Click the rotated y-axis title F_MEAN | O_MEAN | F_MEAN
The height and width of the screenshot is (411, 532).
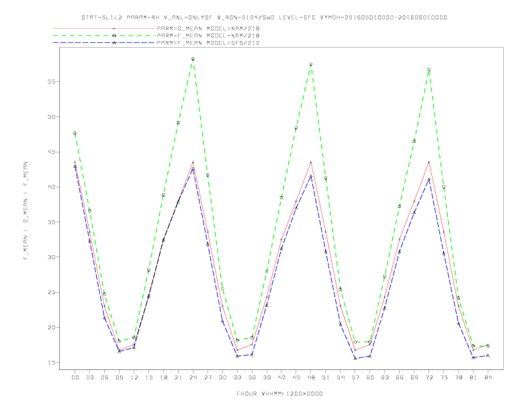(26, 211)
